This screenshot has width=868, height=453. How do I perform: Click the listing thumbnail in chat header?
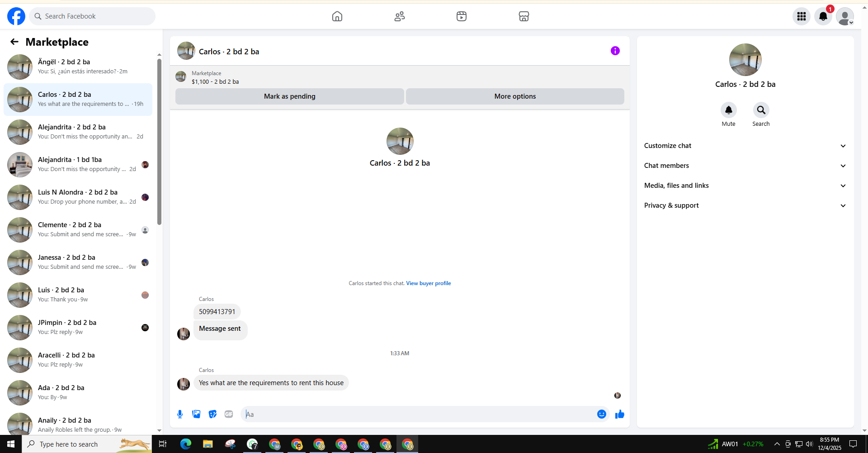point(186,51)
